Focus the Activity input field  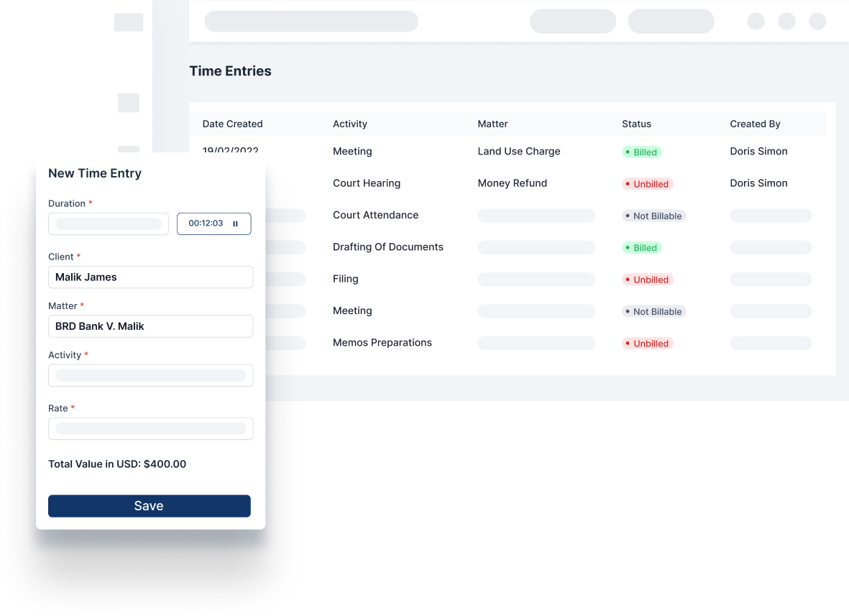(x=150, y=375)
